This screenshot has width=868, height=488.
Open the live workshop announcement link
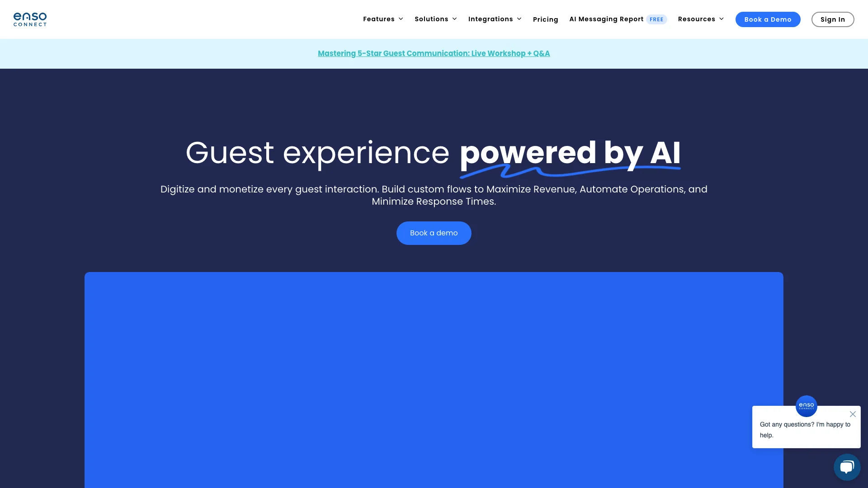click(x=434, y=53)
